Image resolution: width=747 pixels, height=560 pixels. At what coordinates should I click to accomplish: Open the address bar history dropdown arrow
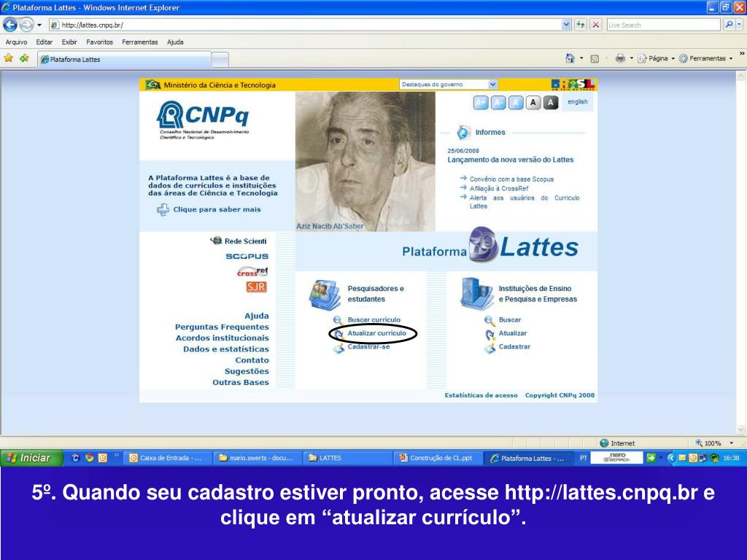click(566, 25)
